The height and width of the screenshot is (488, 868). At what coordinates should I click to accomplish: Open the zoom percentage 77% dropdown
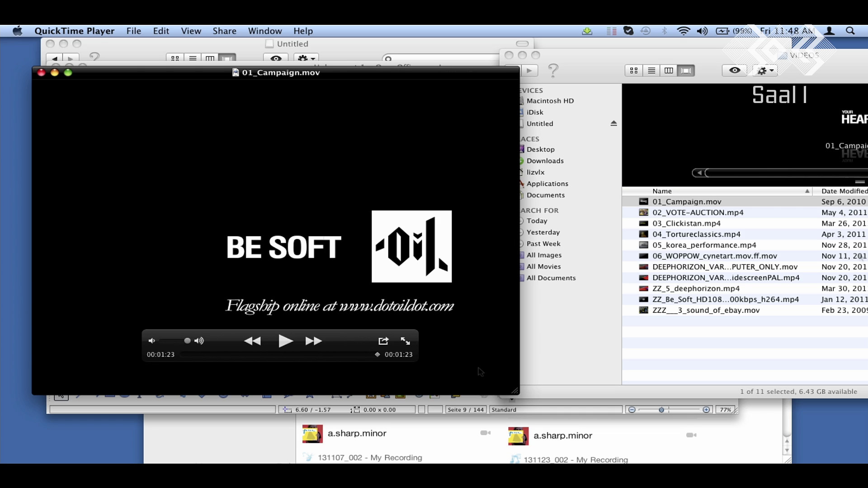(725, 410)
